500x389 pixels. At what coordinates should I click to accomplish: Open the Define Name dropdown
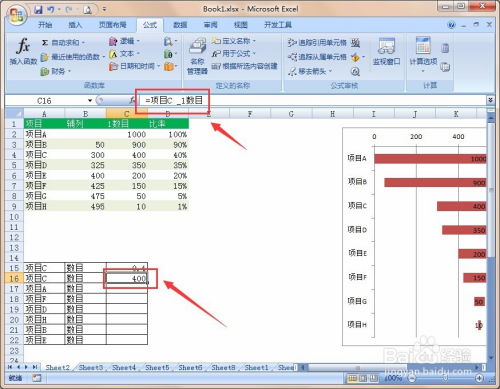pyautogui.click(x=233, y=41)
